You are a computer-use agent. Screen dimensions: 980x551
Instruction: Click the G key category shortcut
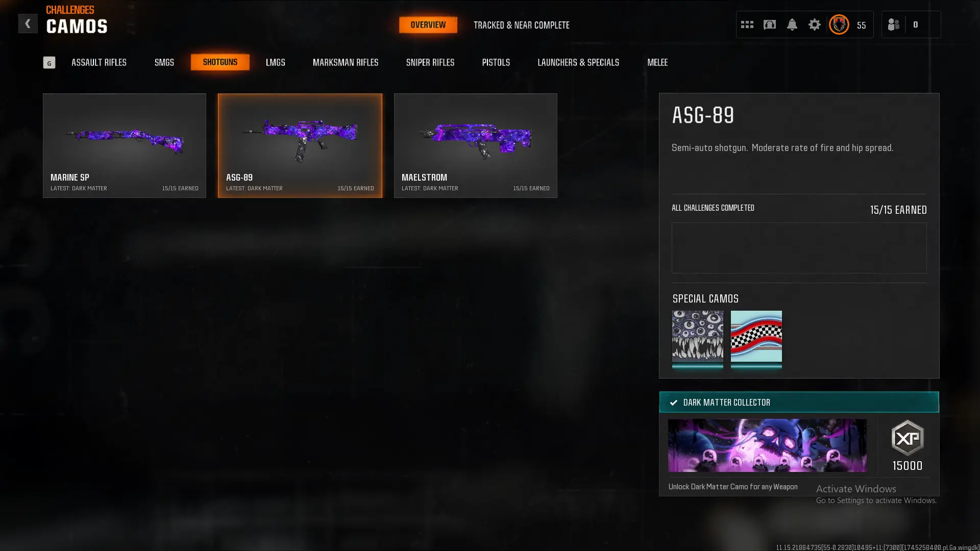pos(49,63)
